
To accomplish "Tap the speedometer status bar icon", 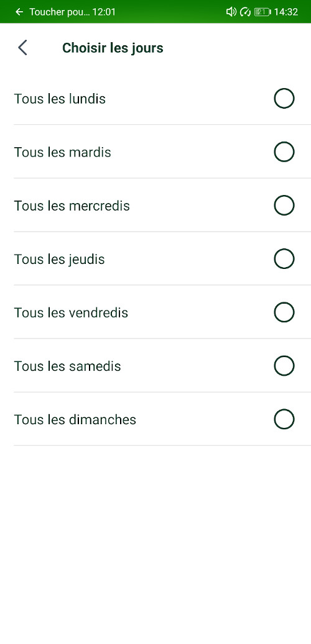I will click(245, 12).
